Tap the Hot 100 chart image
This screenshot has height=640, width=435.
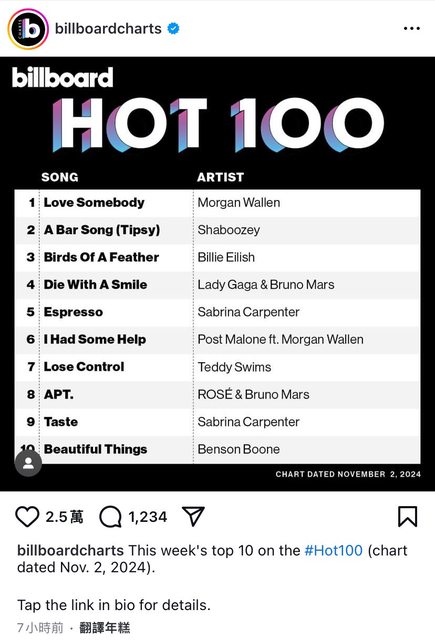218,274
